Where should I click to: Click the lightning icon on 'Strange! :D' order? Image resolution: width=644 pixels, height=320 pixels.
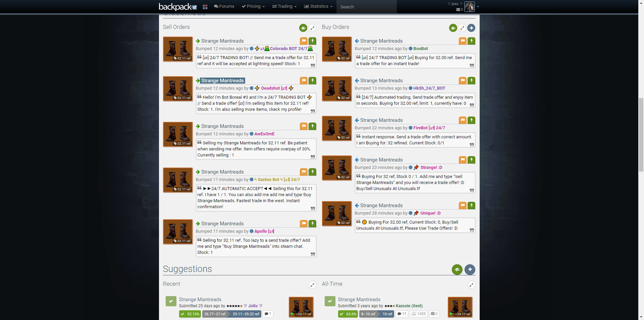(471, 160)
